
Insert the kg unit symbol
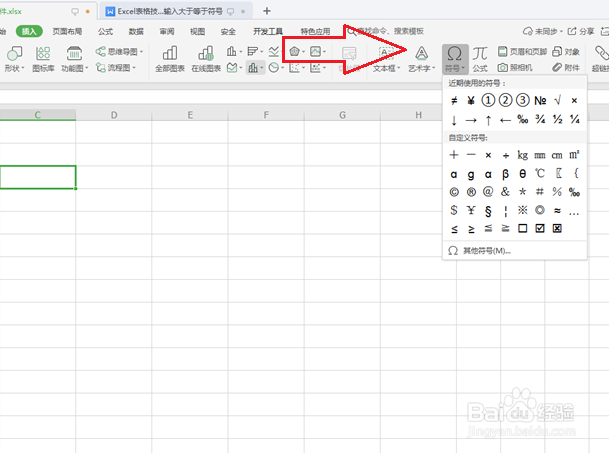pyautogui.click(x=522, y=155)
